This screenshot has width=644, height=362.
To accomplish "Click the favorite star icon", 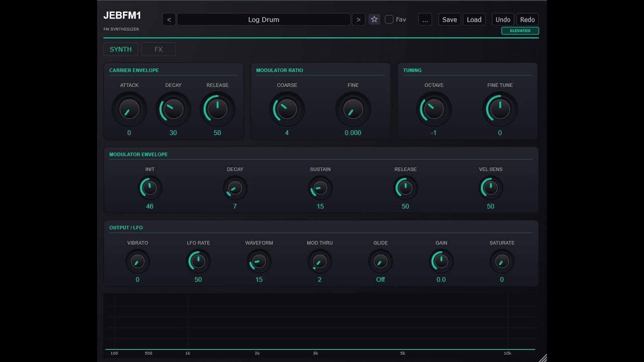I will pyautogui.click(x=374, y=20).
